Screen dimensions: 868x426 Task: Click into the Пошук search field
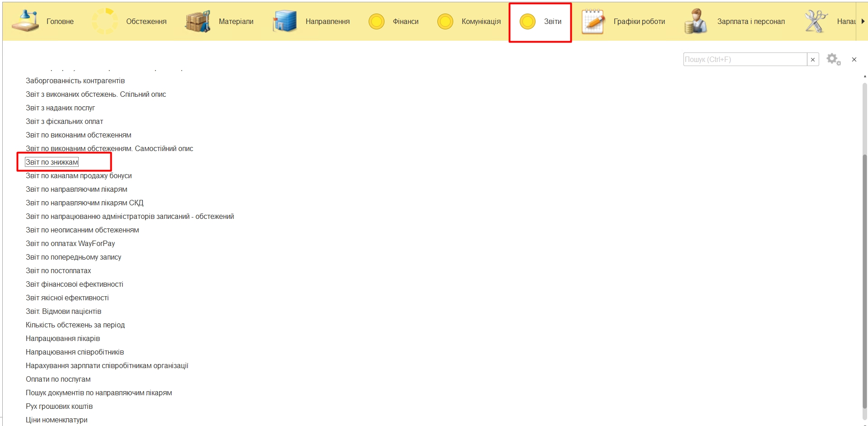[x=745, y=59]
